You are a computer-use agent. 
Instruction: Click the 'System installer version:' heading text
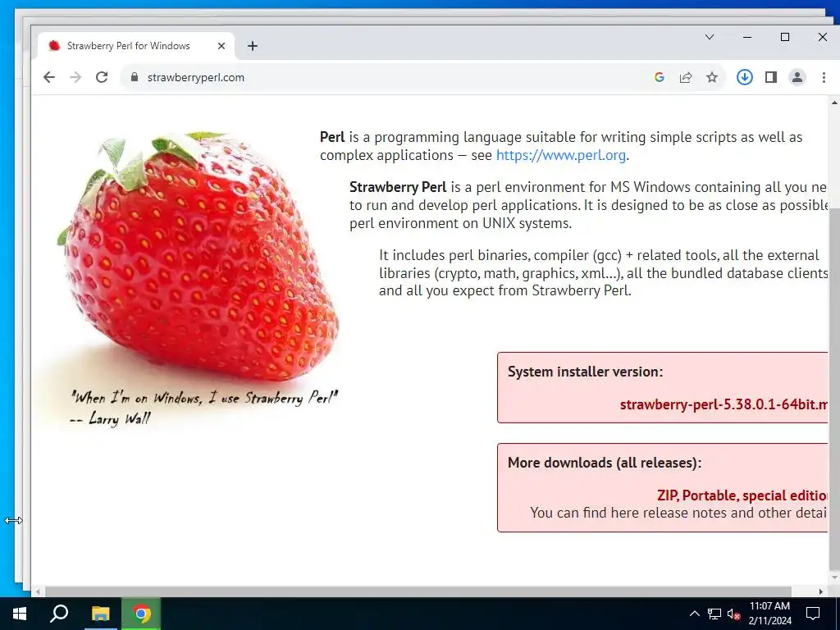[585, 372]
